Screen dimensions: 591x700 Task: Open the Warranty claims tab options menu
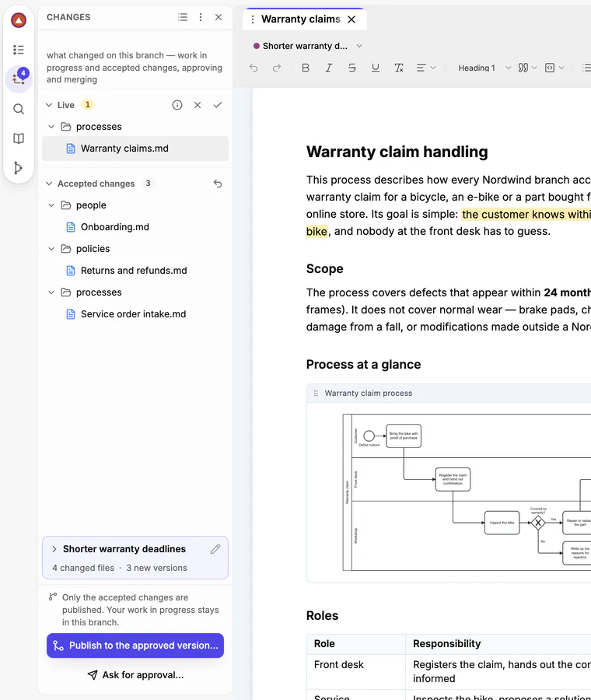coord(253,19)
